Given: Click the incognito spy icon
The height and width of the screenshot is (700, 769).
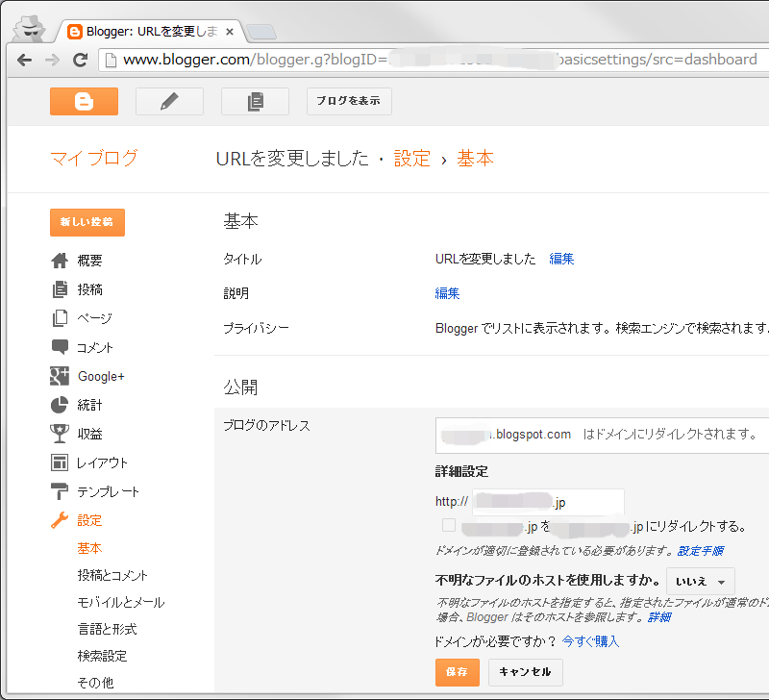Looking at the screenshot, I should (30, 29).
